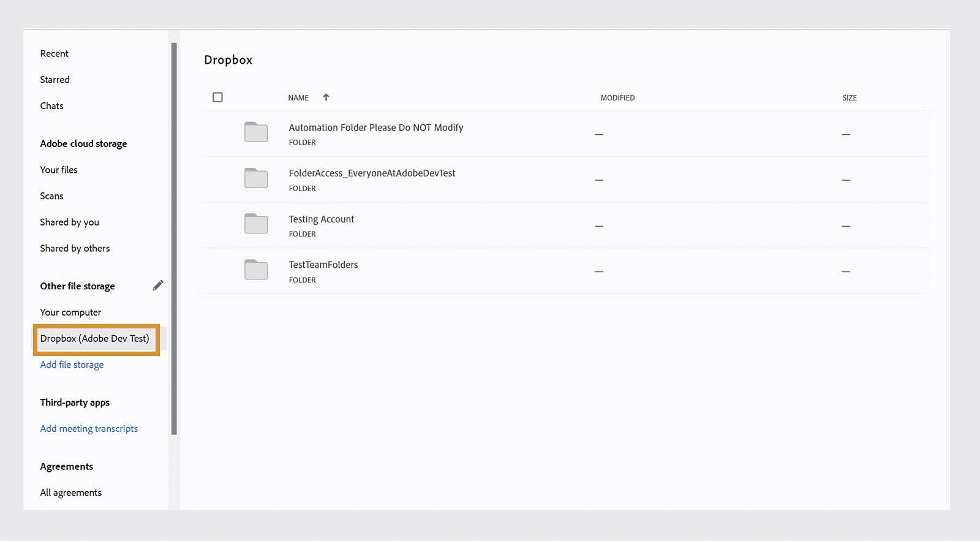The width and height of the screenshot is (980, 541).
Task: Click the Testing Account folder icon
Action: [x=256, y=224]
